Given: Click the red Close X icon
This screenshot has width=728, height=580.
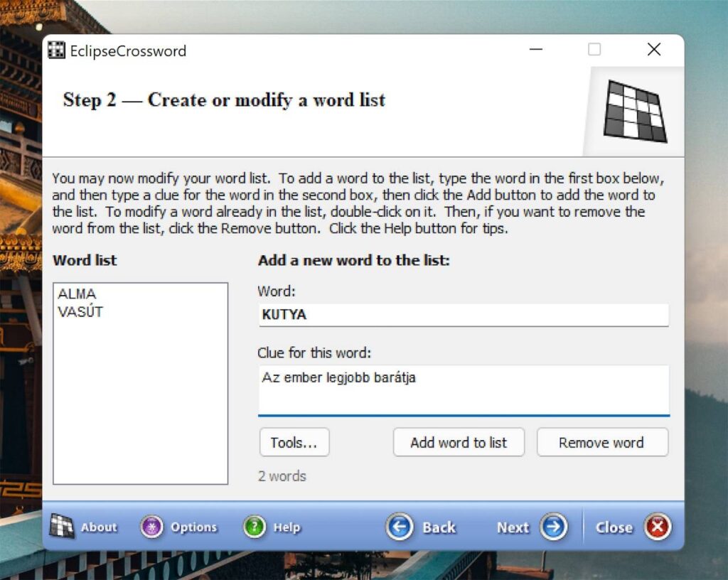Looking at the screenshot, I should [658, 527].
